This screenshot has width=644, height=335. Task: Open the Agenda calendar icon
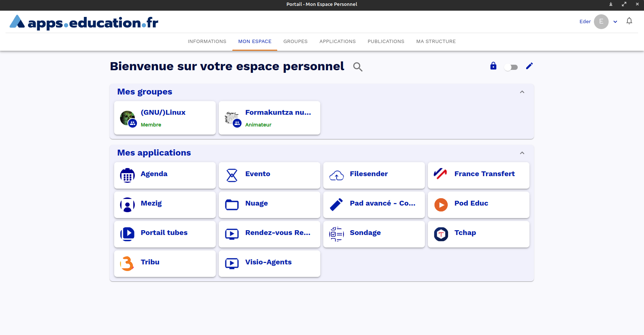pos(127,175)
